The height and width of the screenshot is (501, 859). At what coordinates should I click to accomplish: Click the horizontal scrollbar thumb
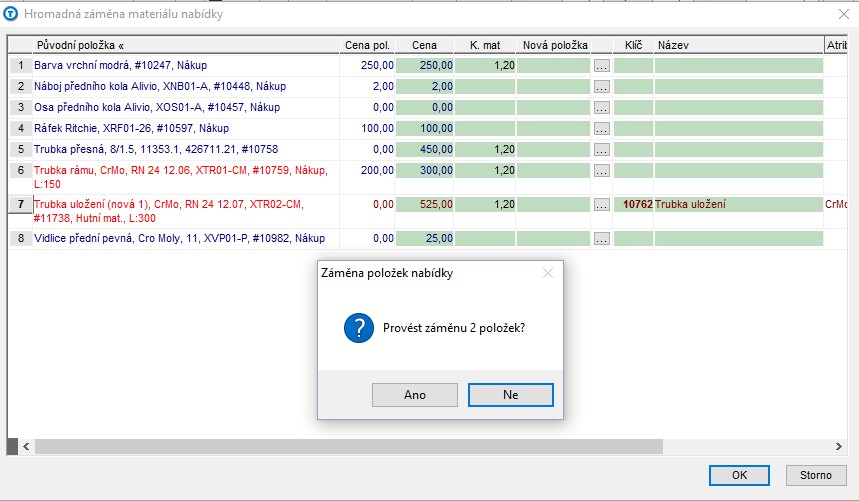(348, 446)
